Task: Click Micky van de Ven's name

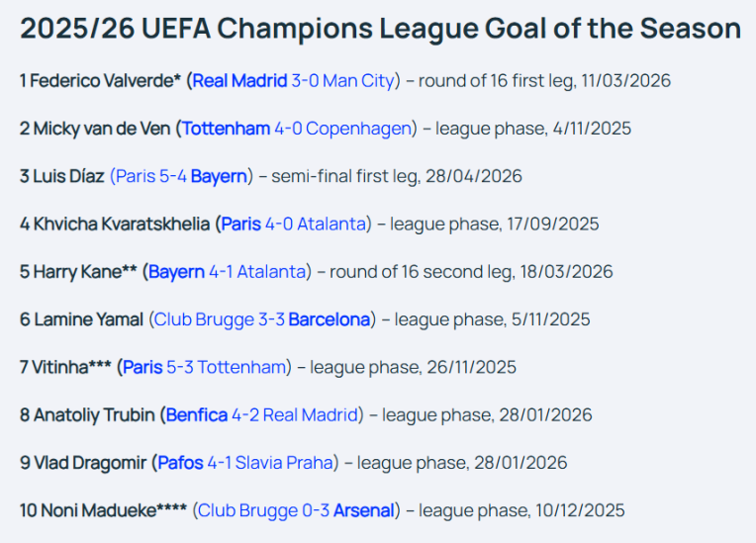Action: pos(102,129)
